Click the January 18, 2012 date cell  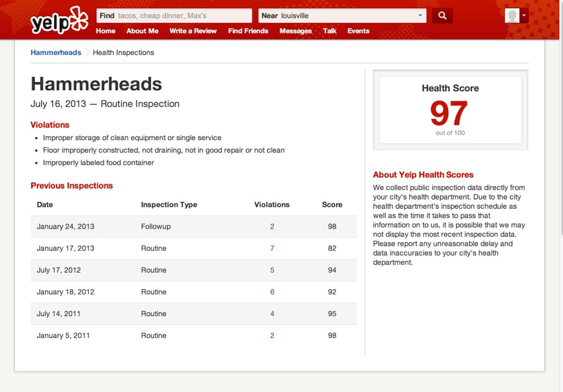[65, 292]
